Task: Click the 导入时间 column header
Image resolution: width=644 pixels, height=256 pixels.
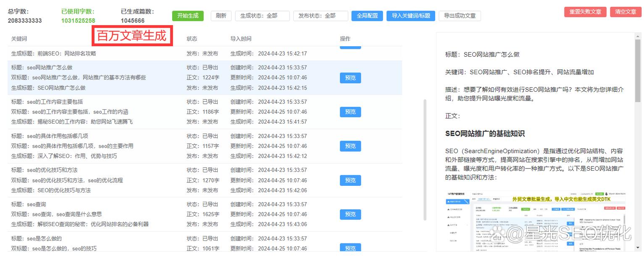Action: 241,39
